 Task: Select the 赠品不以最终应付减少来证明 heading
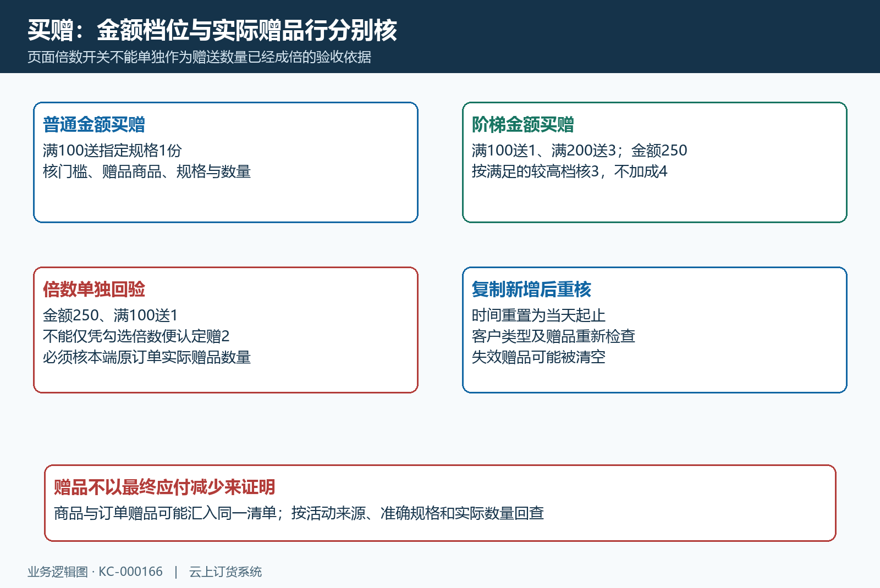point(164,487)
